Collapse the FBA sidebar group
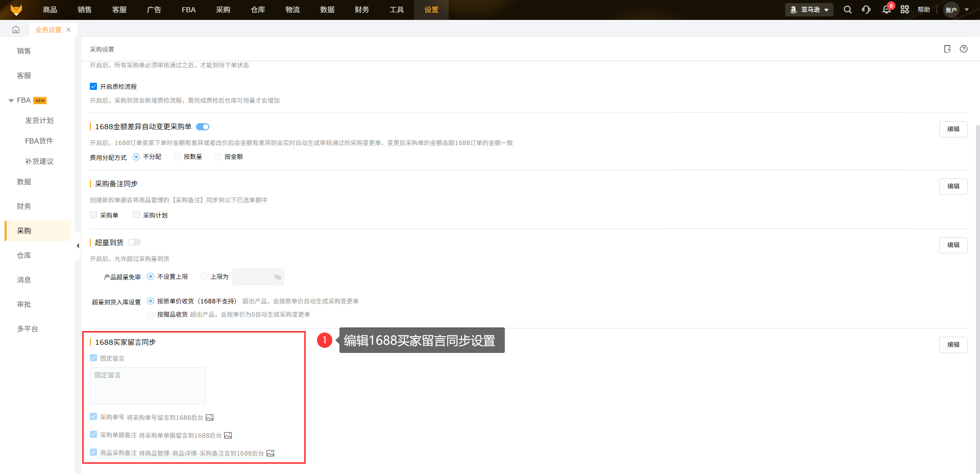 pos(11,101)
